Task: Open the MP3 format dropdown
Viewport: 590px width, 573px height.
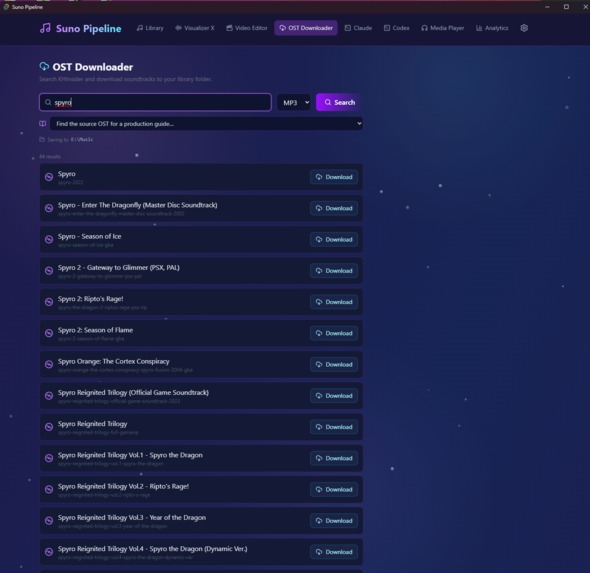Action: click(294, 102)
